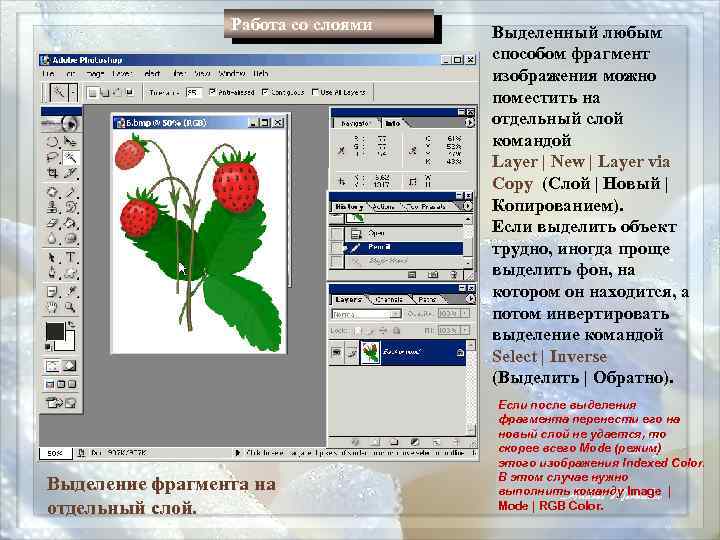Open Layers panel flyout menu arrow
Screen dimensions: 720x540
(x=470, y=299)
